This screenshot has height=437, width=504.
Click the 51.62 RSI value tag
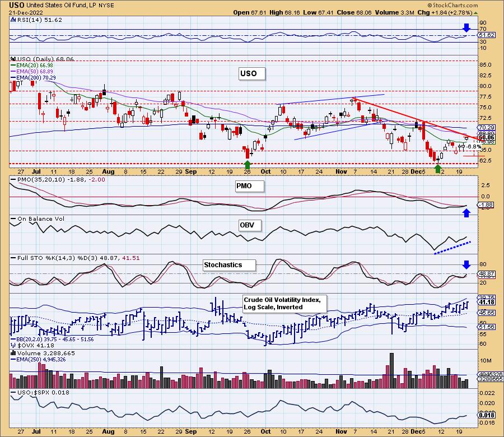(x=487, y=35)
